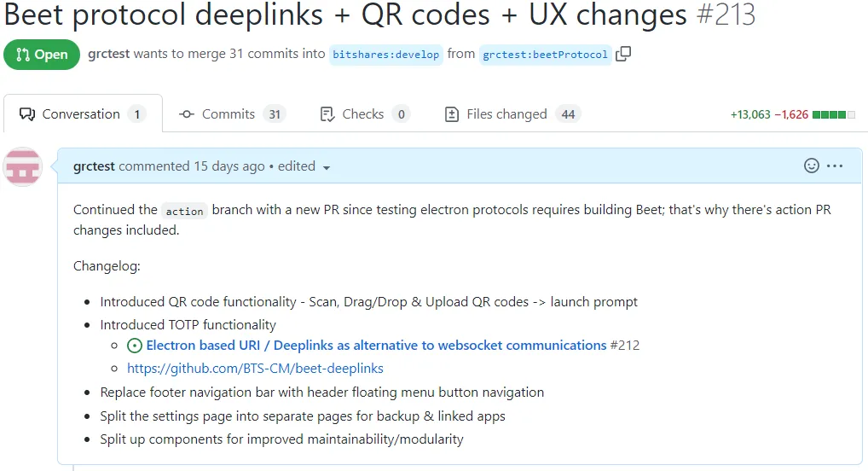
Task: Click the grctest:beetProtocol head branch link
Action: click(545, 55)
